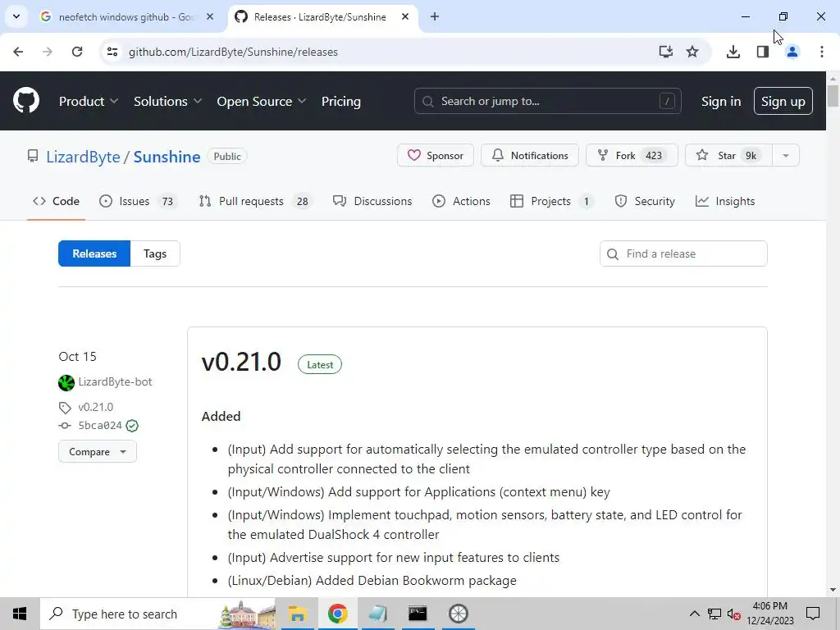
Task: Open new tab with plus icon
Action: coord(435,16)
